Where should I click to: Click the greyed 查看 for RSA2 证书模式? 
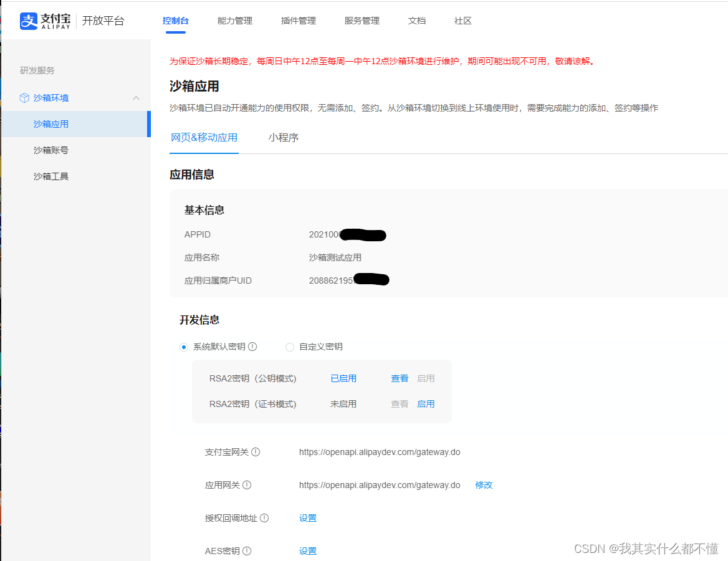pyautogui.click(x=400, y=404)
